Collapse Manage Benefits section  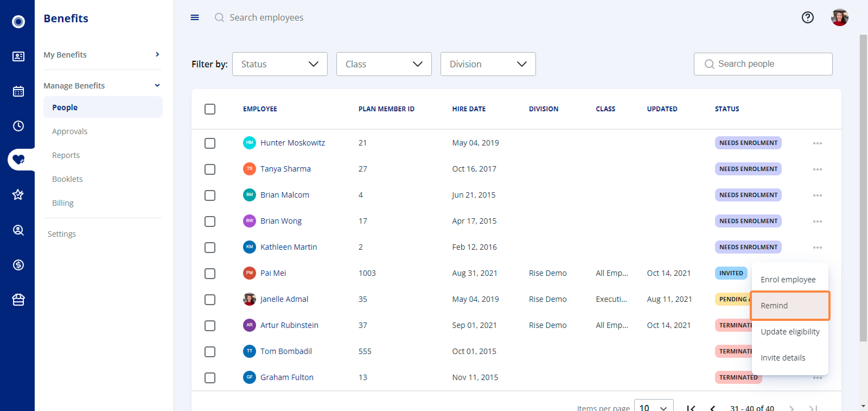pyautogui.click(x=103, y=86)
